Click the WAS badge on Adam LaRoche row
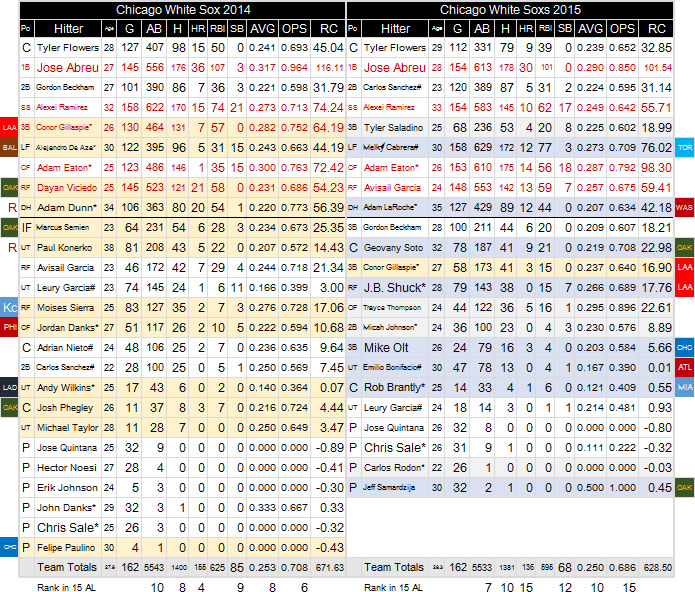 click(x=685, y=207)
